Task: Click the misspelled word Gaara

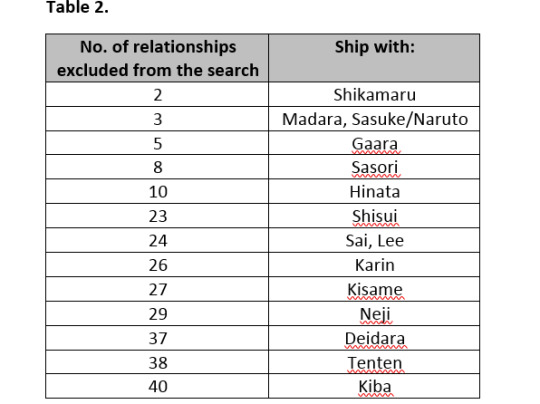Action: pos(375,144)
